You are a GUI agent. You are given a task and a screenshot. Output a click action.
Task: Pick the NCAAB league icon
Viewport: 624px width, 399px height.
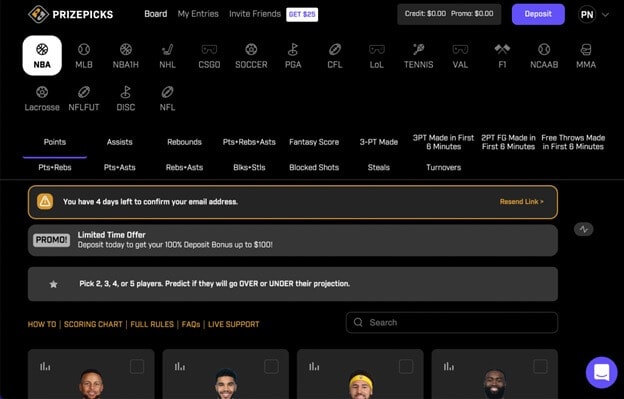point(544,56)
